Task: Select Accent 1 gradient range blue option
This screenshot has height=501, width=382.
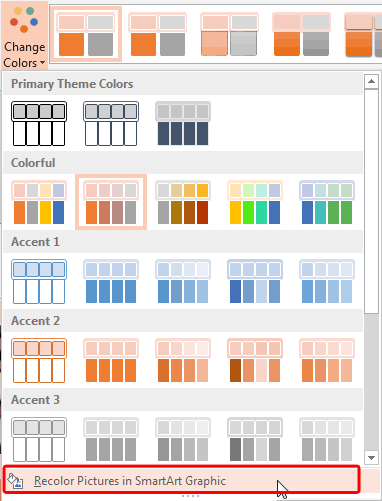Action: coord(183,282)
